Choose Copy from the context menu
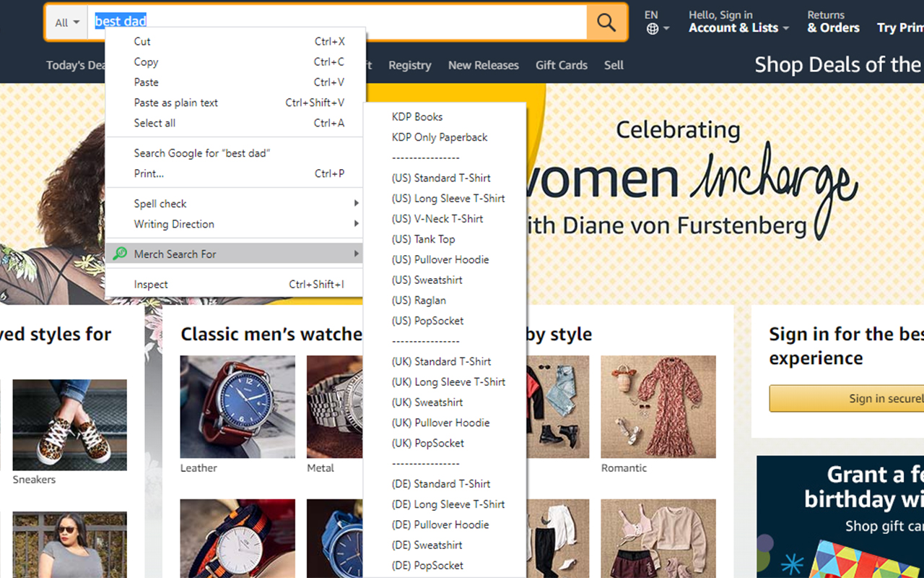Screen dimensions: 924x578 pos(234,62)
